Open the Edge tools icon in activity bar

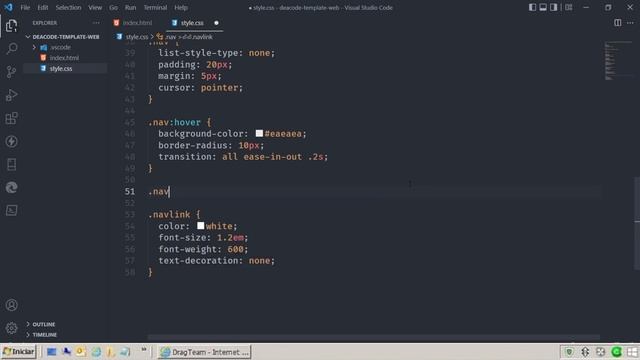pos(11,187)
